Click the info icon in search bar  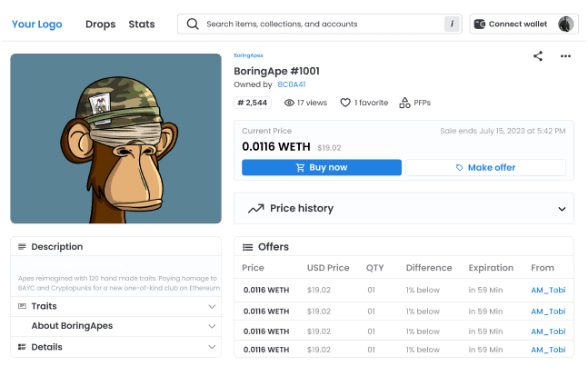452,24
